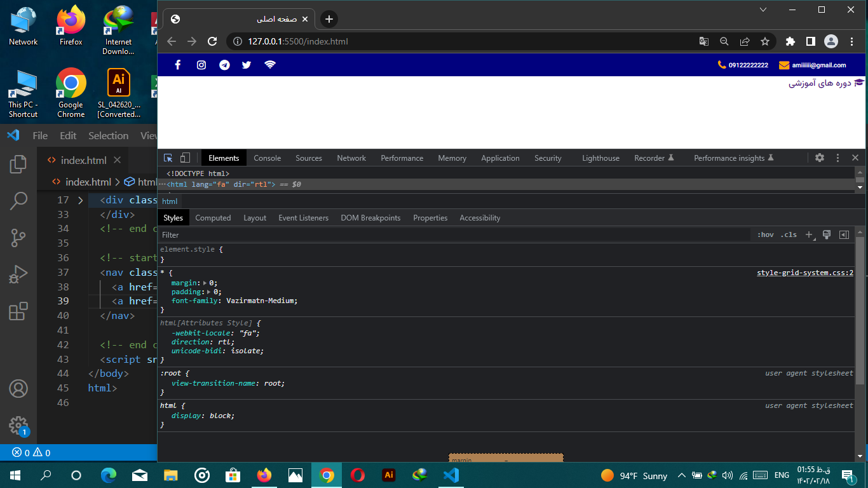Open Chrome extensions puzzle icon

790,41
